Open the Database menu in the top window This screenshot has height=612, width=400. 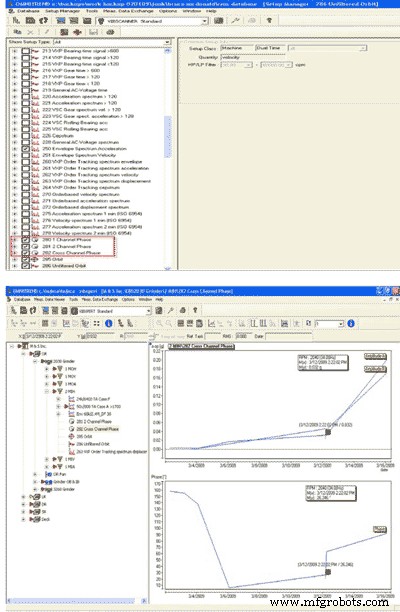coord(28,11)
